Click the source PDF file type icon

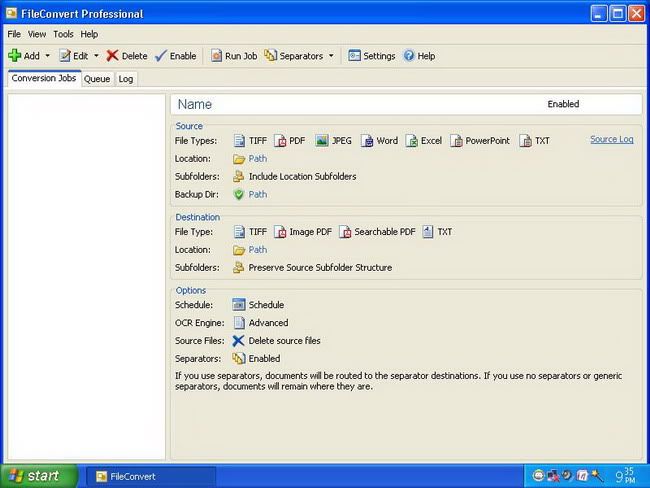280,141
